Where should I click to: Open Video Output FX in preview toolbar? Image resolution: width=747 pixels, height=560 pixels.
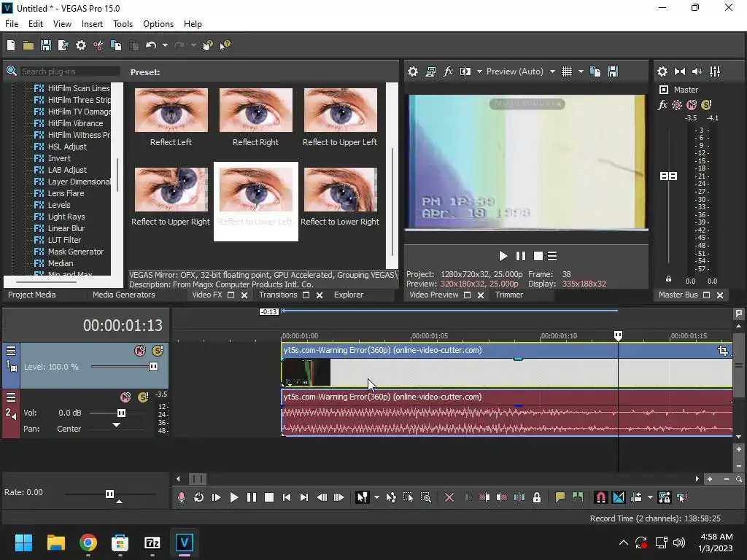pyautogui.click(x=448, y=71)
